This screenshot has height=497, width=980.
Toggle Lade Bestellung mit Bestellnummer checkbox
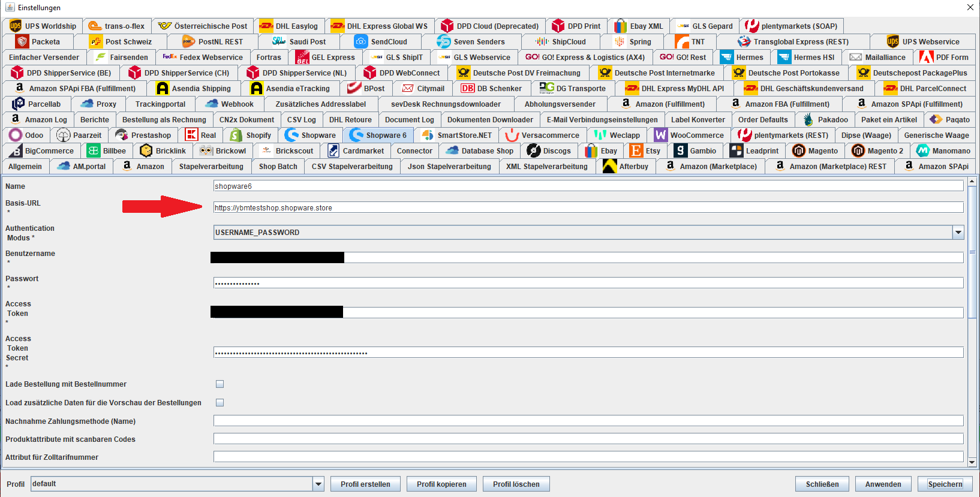(220, 384)
